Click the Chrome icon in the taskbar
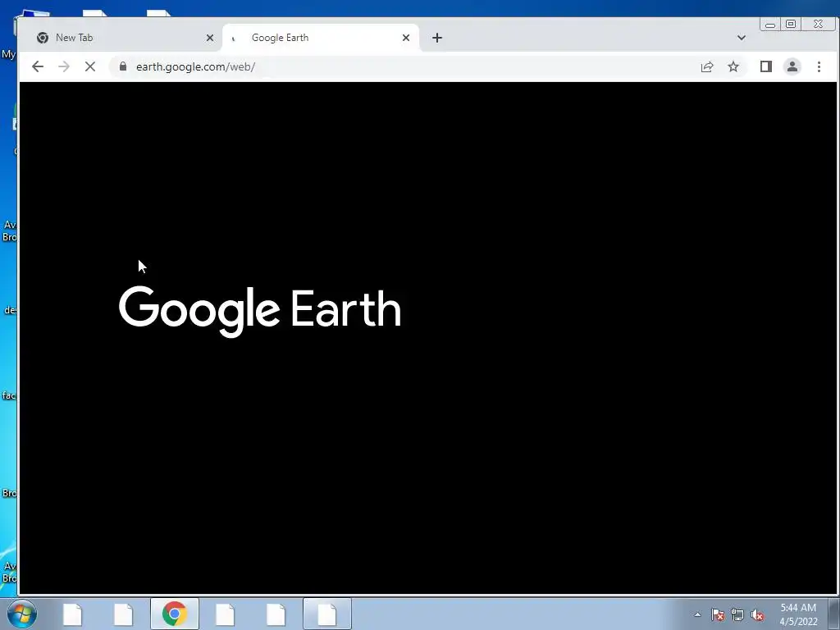 [x=175, y=614]
